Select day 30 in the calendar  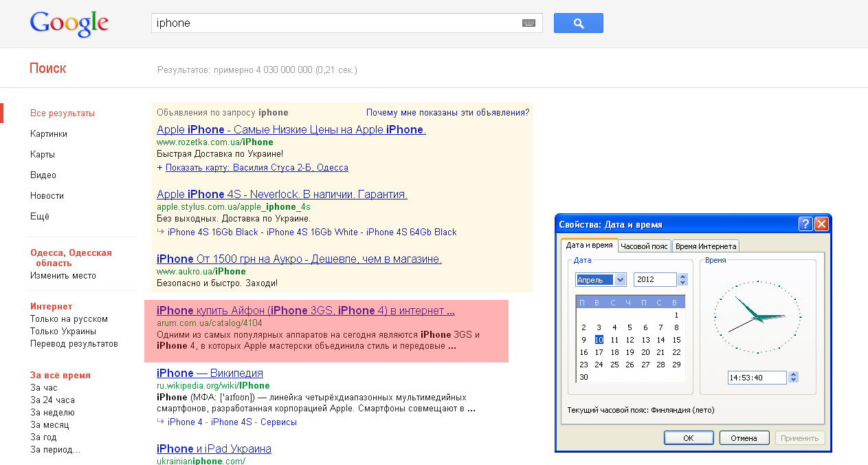[x=583, y=377]
